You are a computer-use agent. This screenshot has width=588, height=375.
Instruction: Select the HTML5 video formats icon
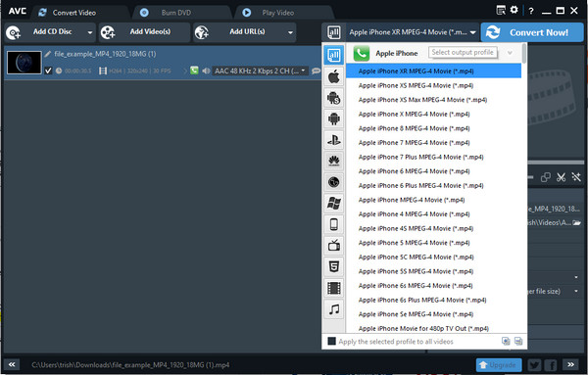tap(333, 266)
